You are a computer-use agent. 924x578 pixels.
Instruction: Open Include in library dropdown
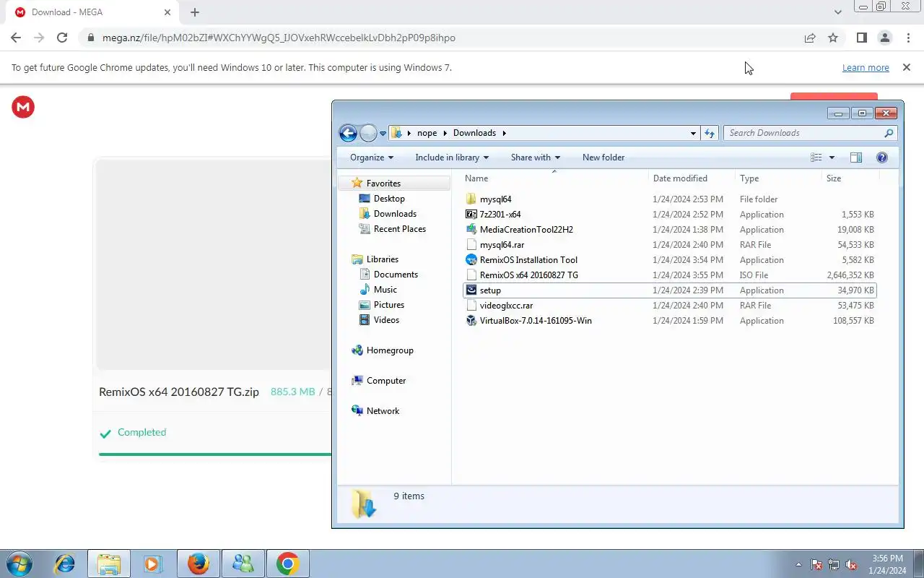click(x=452, y=158)
